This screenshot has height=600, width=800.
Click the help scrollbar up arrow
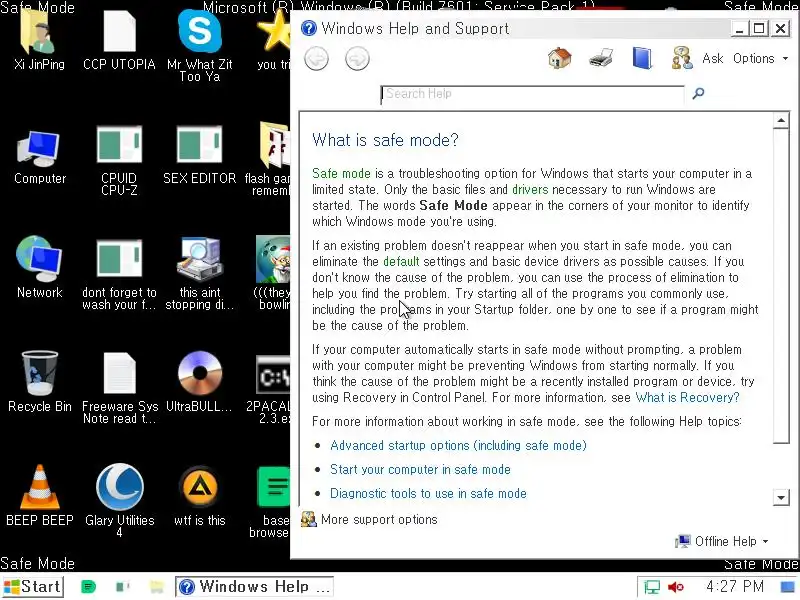point(781,121)
